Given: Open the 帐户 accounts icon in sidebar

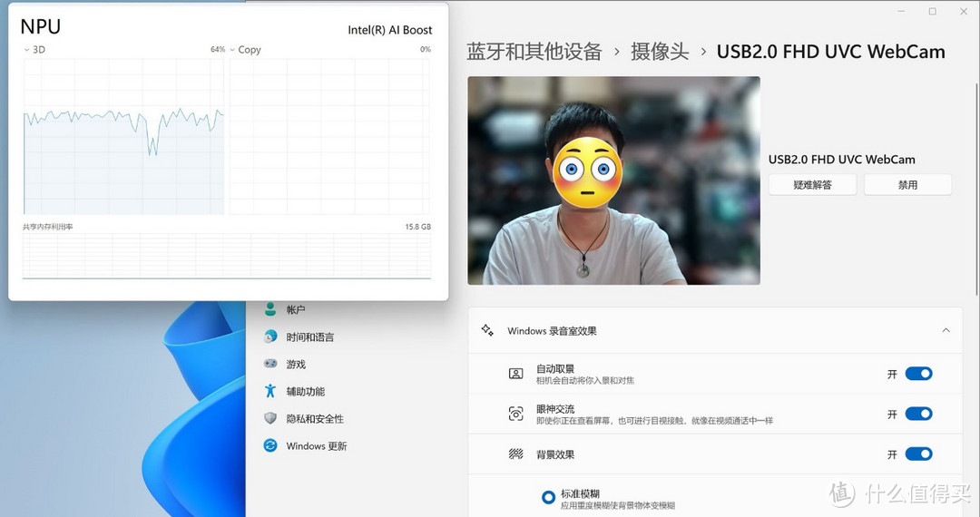Looking at the screenshot, I should click(270, 309).
